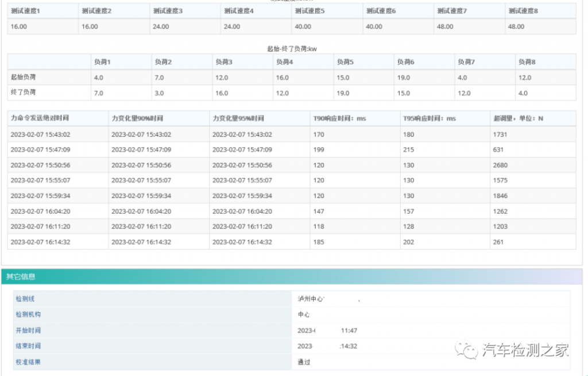The width and height of the screenshot is (588, 376).
Task: Click the 终了负荷 row label
Action: point(24,93)
